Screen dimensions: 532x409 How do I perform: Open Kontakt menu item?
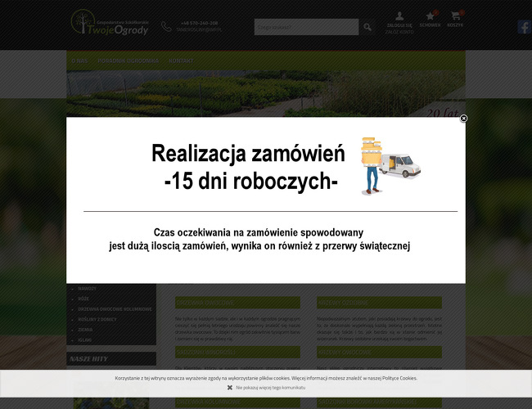point(181,61)
